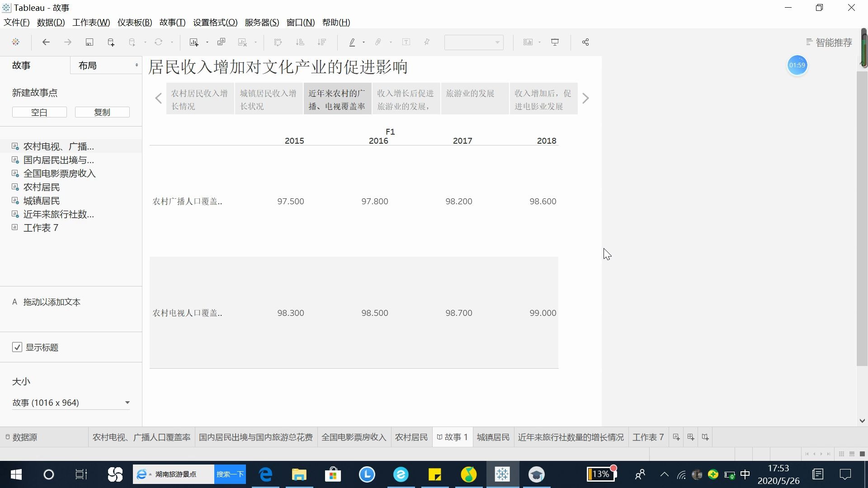Click the swap rows and columns icon

(278, 42)
